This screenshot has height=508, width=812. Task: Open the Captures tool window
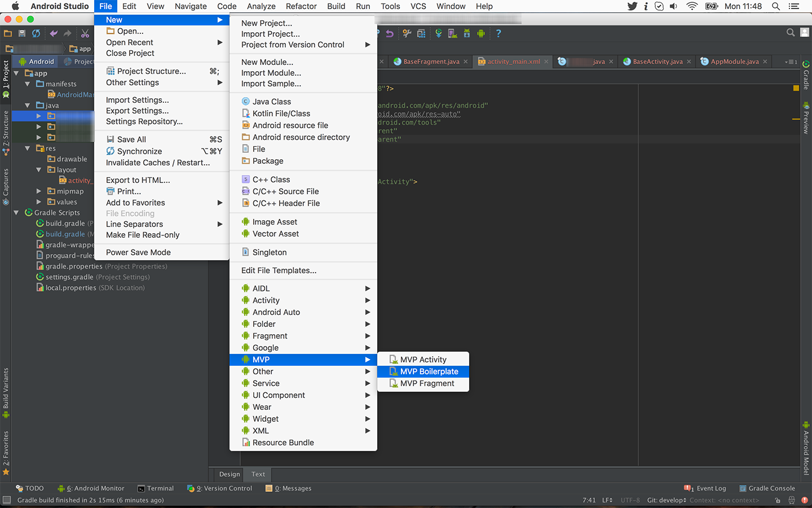(x=6, y=187)
